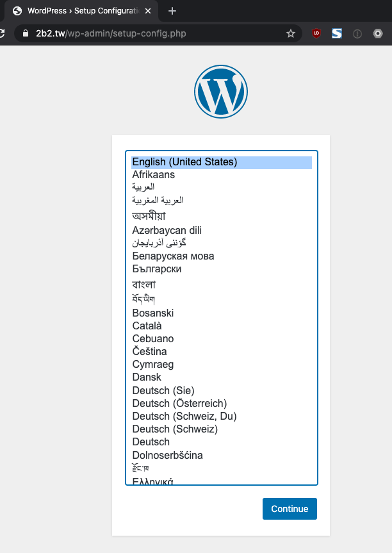The image size is (392, 553).
Task: Select the Tibetan option above Bosanski
Action: 222,299
